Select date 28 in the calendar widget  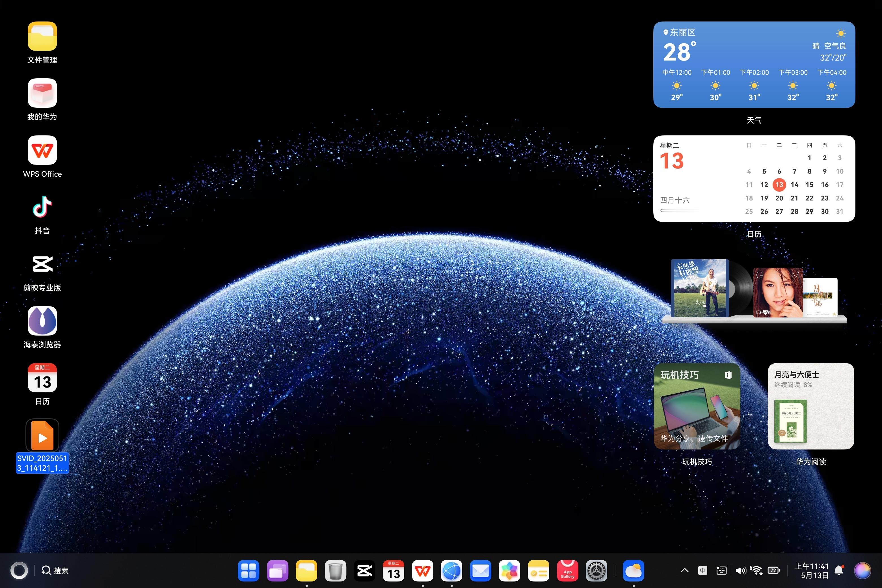click(x=794, y=211)
